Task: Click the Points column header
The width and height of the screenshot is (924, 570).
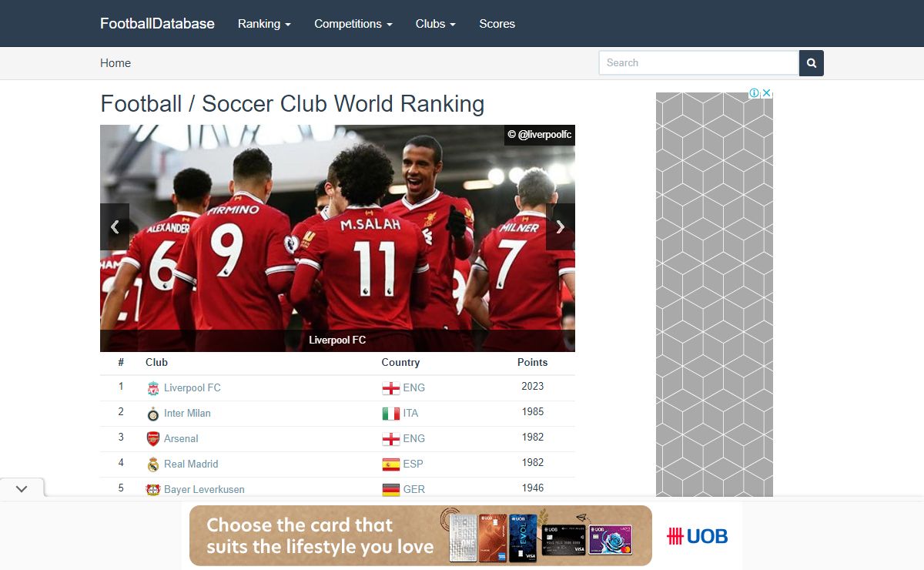Action: pos(533,362)
